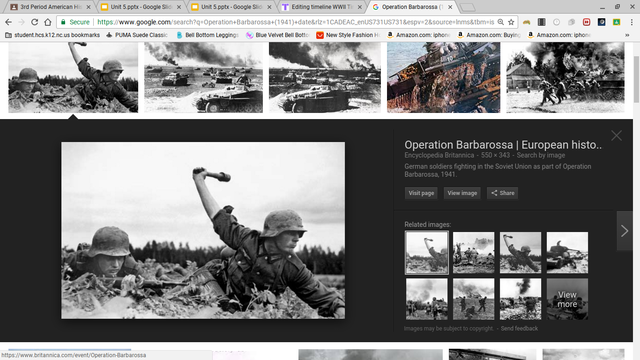
Task: Open the Chrome three-dot menu
Action: (x=632, y=22)
